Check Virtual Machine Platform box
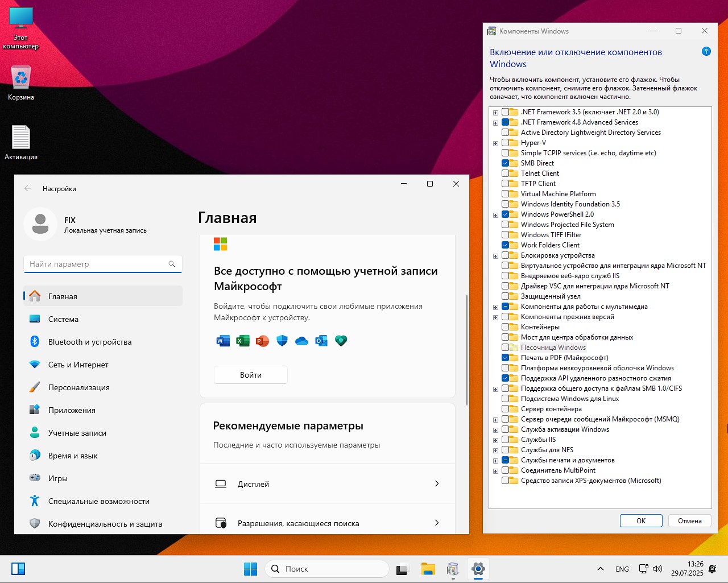 [x=506, y=194]
